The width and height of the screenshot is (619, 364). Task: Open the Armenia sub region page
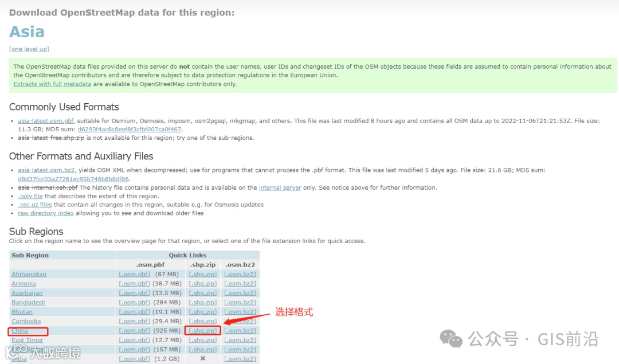(x=23, y=284)
